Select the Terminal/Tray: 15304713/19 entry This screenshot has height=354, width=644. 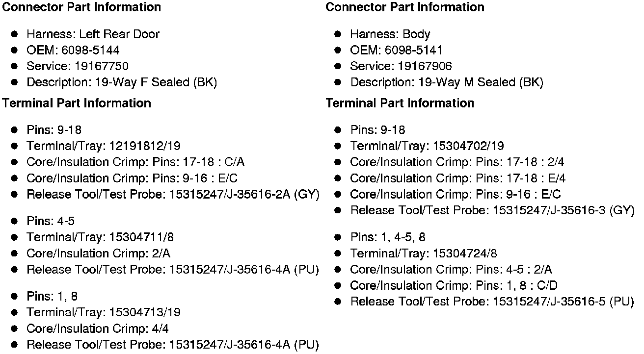tap(103, 312)
